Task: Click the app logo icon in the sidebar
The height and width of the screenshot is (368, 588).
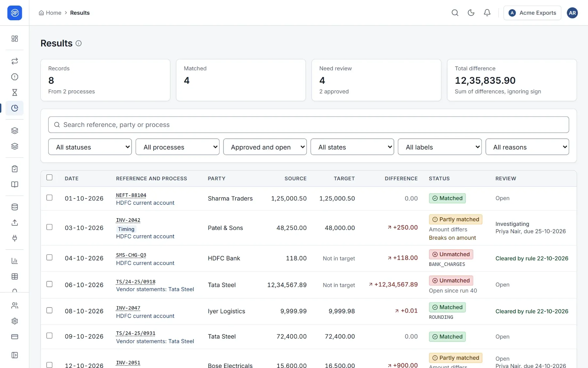Action: [x=15, y=13]
